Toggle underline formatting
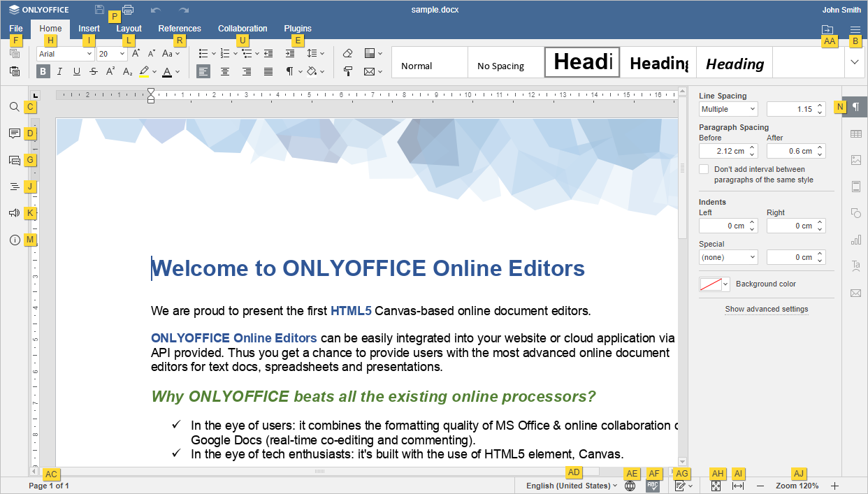 pos(77,71)
